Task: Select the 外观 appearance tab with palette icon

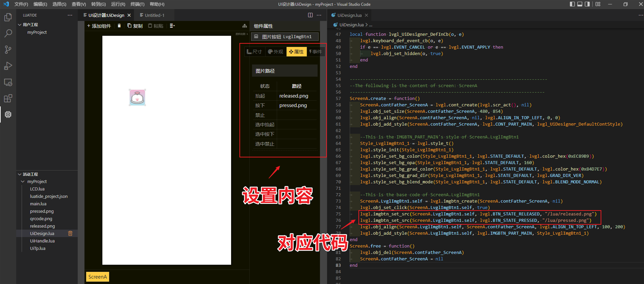Action: 276,52
